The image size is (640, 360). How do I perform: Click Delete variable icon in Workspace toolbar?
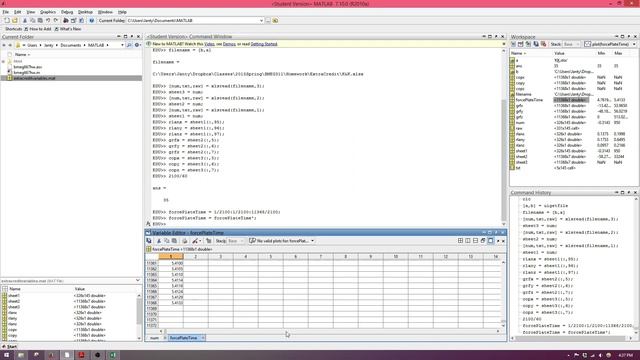[x=544, y=44]
